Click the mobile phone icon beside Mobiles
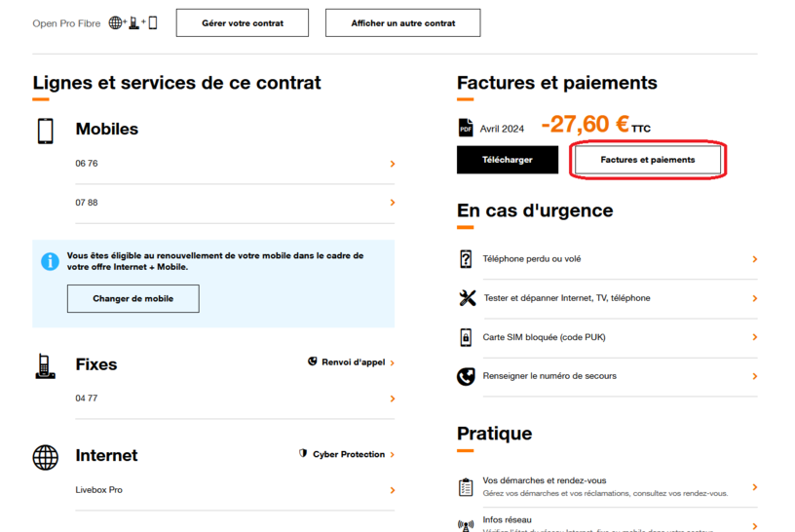The width and height of the screenshot is (795, 532). pos(45,131)
